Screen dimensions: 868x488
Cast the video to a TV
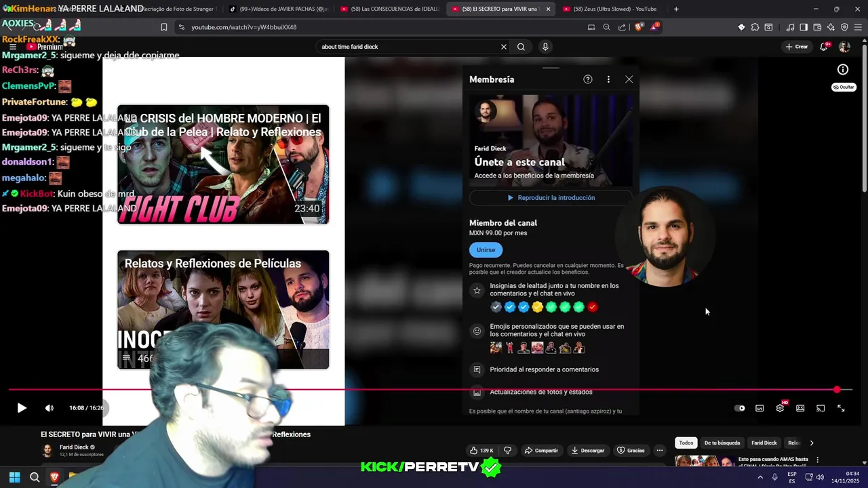(821, 408)
